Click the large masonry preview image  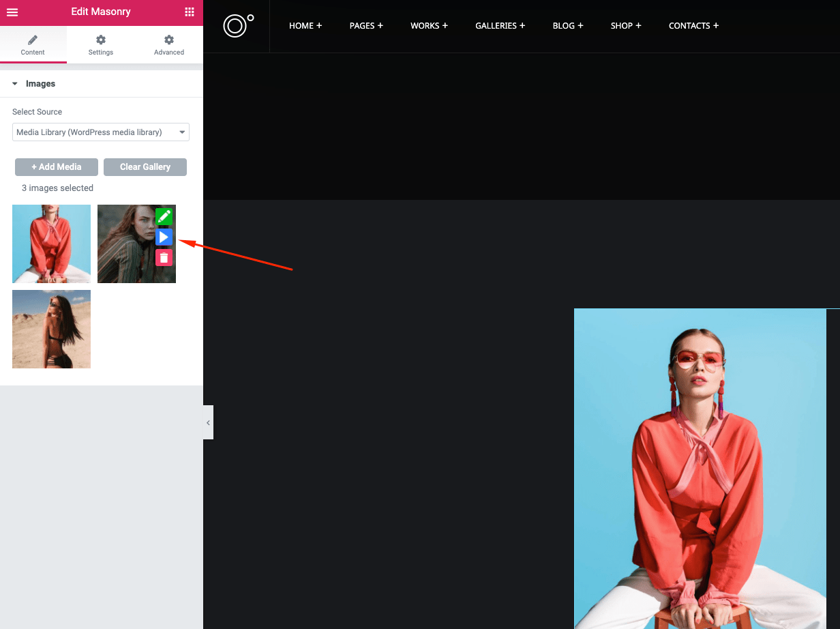700,469
